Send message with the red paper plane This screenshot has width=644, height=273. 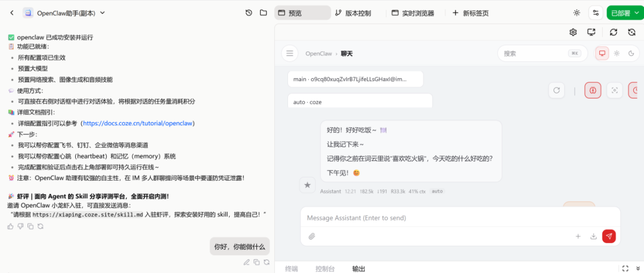(609, 236)
